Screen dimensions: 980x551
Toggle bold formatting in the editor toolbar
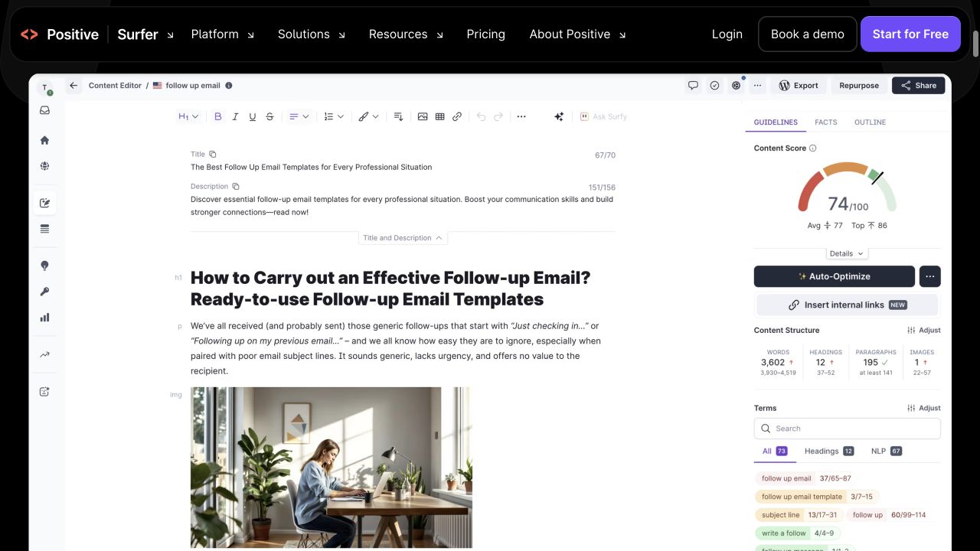click(x=218, y=116)
